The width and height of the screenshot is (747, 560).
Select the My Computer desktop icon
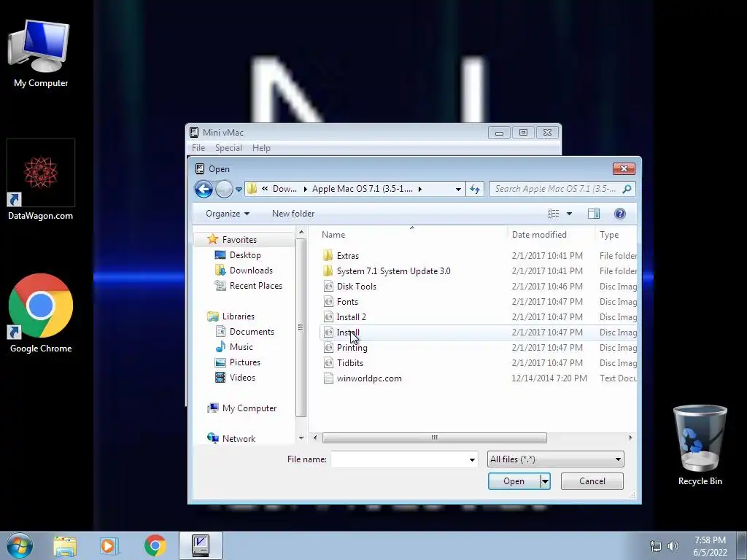click(x=41, y=54)
